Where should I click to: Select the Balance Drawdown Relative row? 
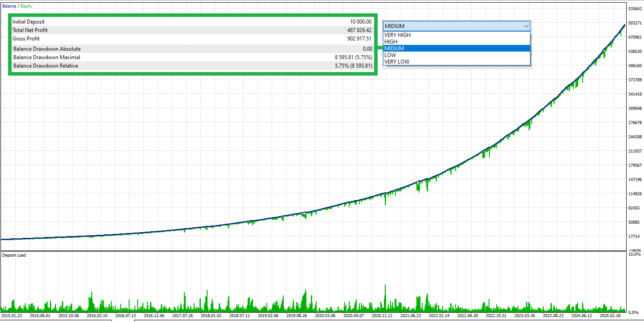(x=192, y=66)
